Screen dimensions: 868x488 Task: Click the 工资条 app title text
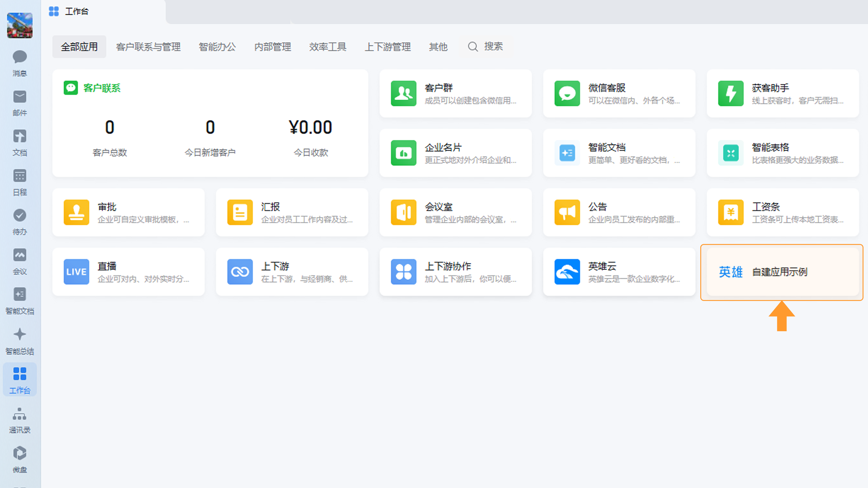coord(766,206)
